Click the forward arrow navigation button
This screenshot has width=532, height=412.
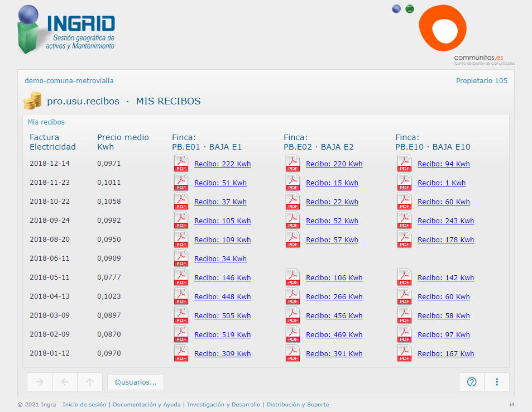(40, 382)
